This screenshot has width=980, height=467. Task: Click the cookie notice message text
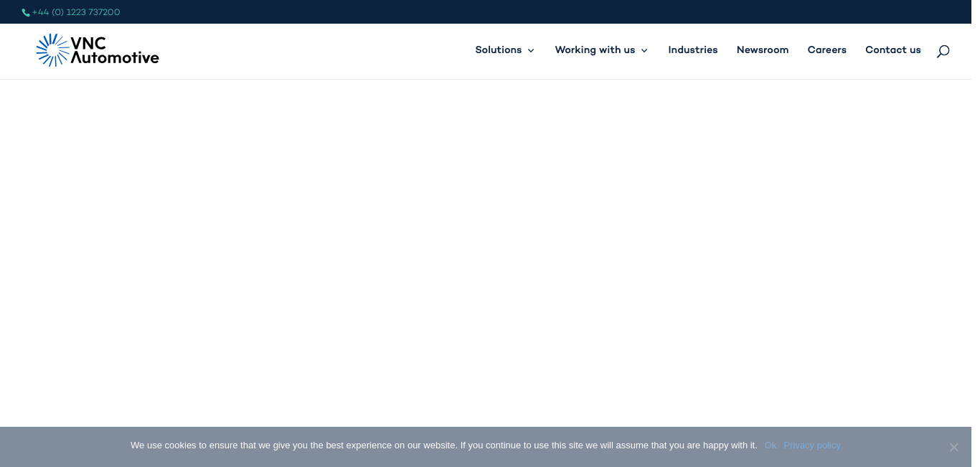[x=443, y=445]
